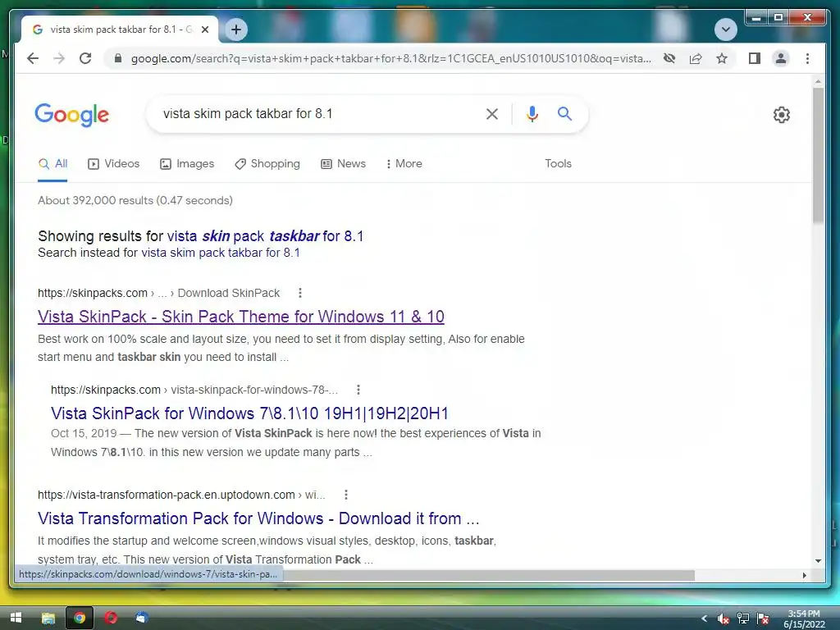This screenshot has width=840, height=630.
Task: Open Vista SkinPack Theme for Windows 11 & 10
Action: (241, 317)
